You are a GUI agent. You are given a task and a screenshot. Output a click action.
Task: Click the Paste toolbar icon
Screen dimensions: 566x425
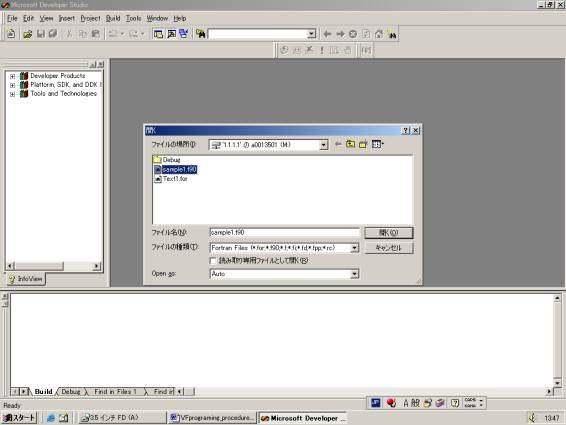(x=96, y=34)
